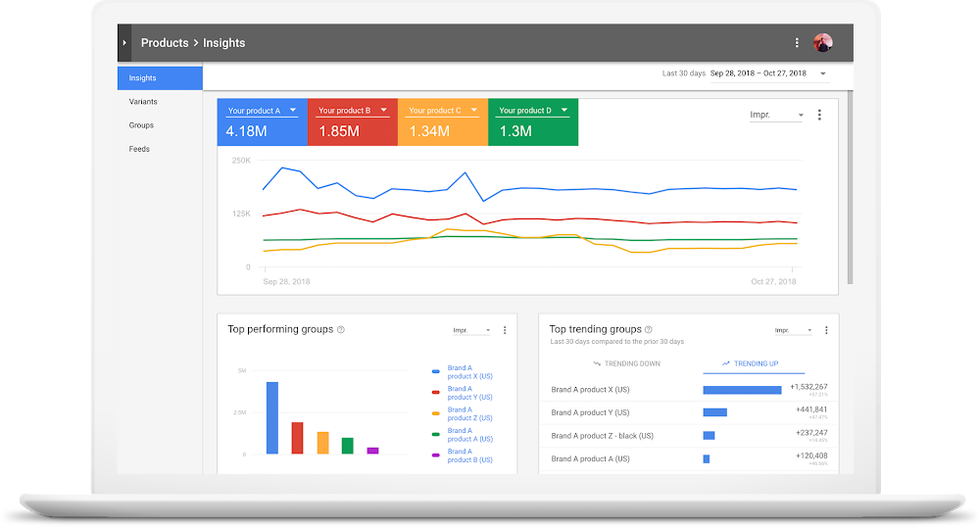Click the user profile avatar
The height and width of the screenshot is (527, 980).
coord(823,43)
